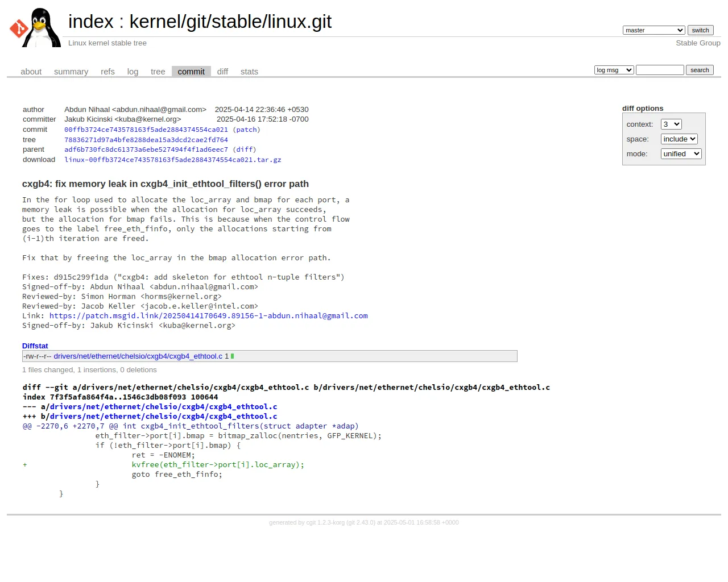Open the (patch) link
This screenshot has width=728, height=582.
[246, 130]
